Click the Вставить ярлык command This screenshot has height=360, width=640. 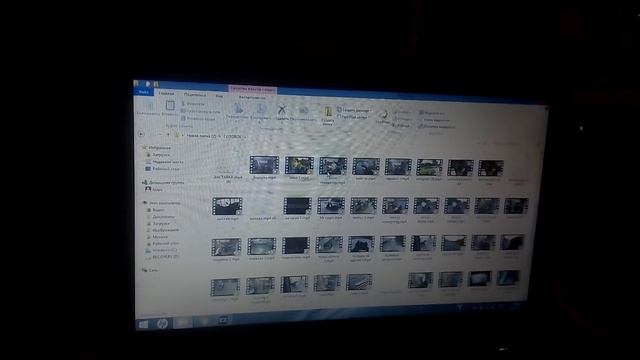tap(198, 118)
